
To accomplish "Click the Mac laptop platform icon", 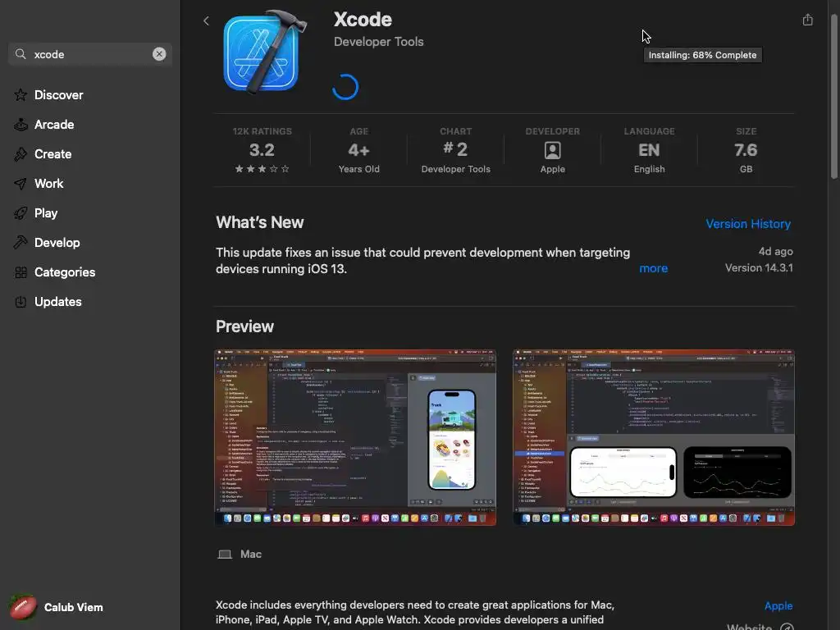I will (x=225, y=555).
